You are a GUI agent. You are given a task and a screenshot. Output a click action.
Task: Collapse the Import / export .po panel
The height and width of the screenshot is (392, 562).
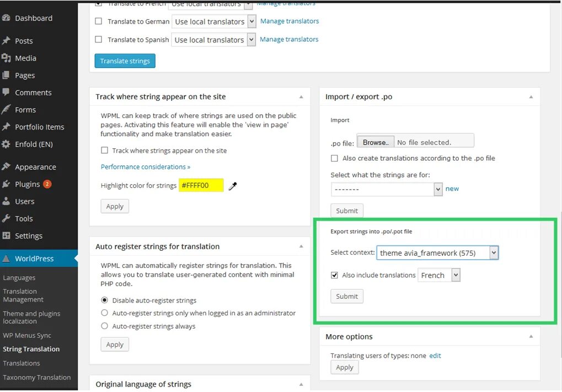[x=531, y=97]
